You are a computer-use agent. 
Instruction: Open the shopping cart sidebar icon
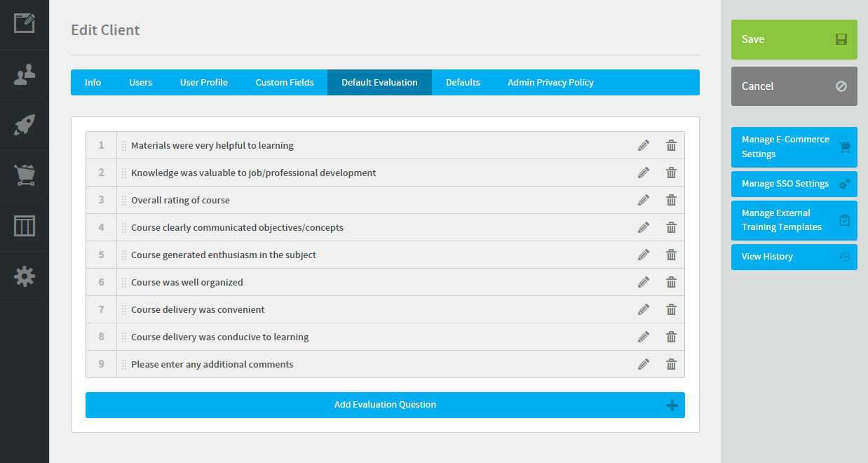pyautogui.click(x=25, y=175)
